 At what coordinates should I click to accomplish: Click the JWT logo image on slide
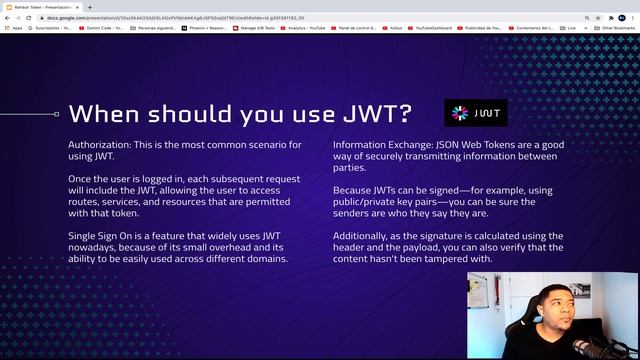[x=476, y=113]
